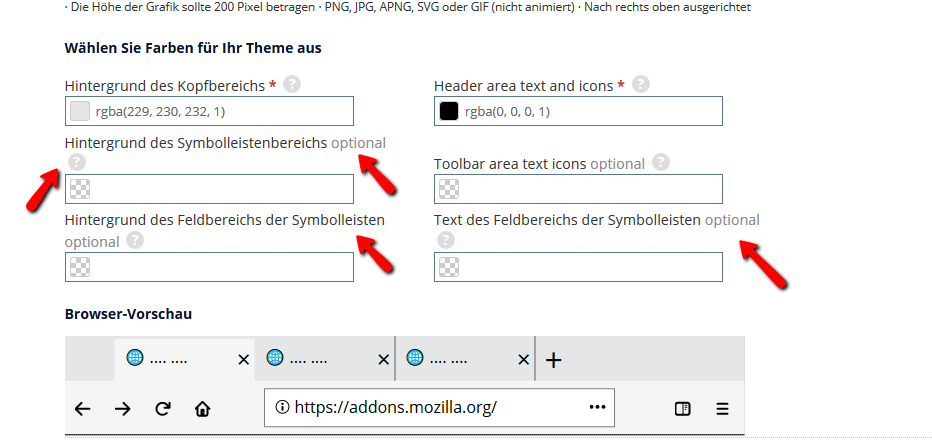The width and height of the screenshot is (932, 446).
Task: Click the Text des Feldbereichs input field
Action: [578, 267]
